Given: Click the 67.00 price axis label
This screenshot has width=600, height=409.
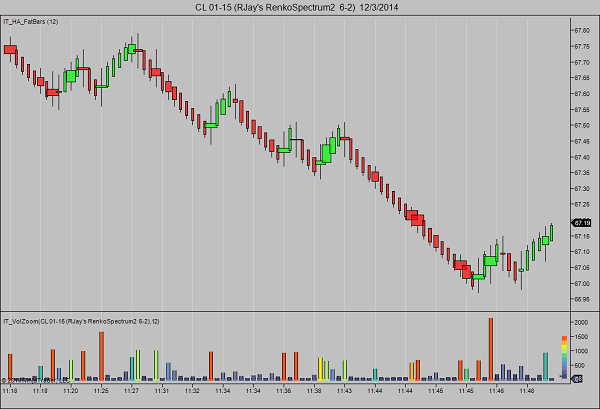Looking at the screenshot, I should click(x=582, y=284).
